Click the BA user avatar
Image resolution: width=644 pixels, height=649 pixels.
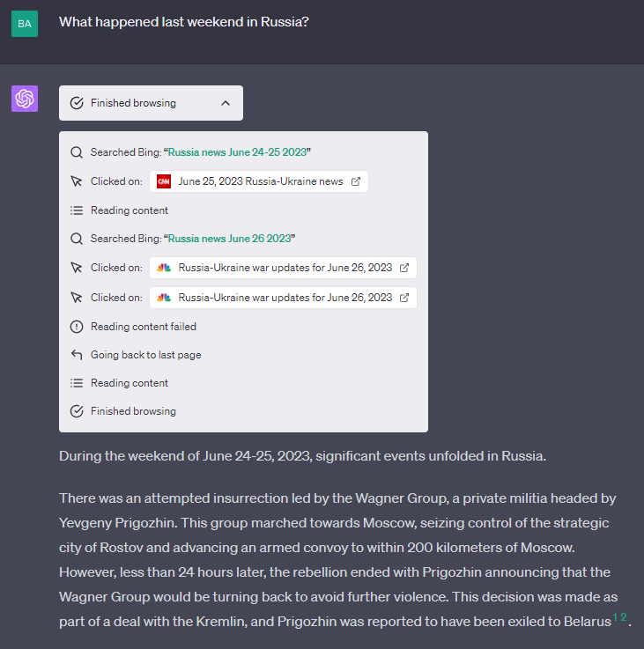[x=25, y=23]
